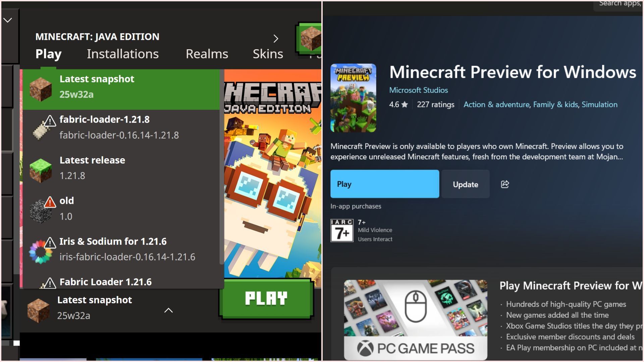
Task: Click the Search apps box in Microsoft Store
Action: (x=618, y=5)
